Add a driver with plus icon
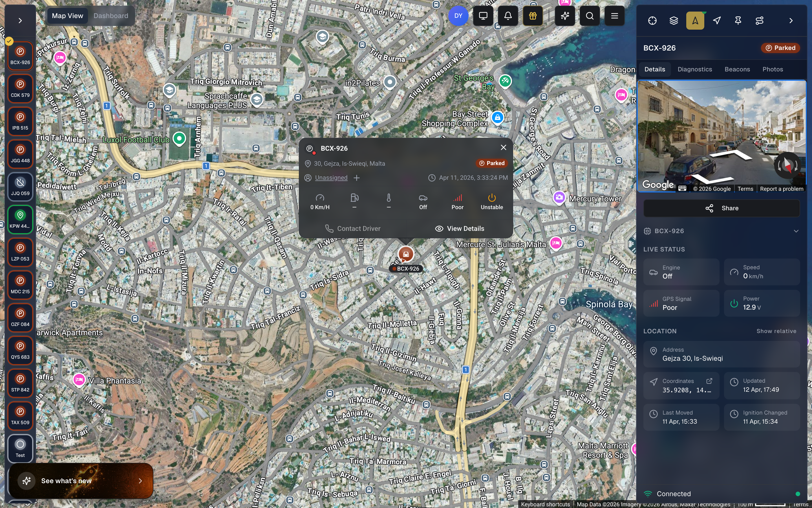The height and width of the screenshot is (508, 812). [357, 178]
